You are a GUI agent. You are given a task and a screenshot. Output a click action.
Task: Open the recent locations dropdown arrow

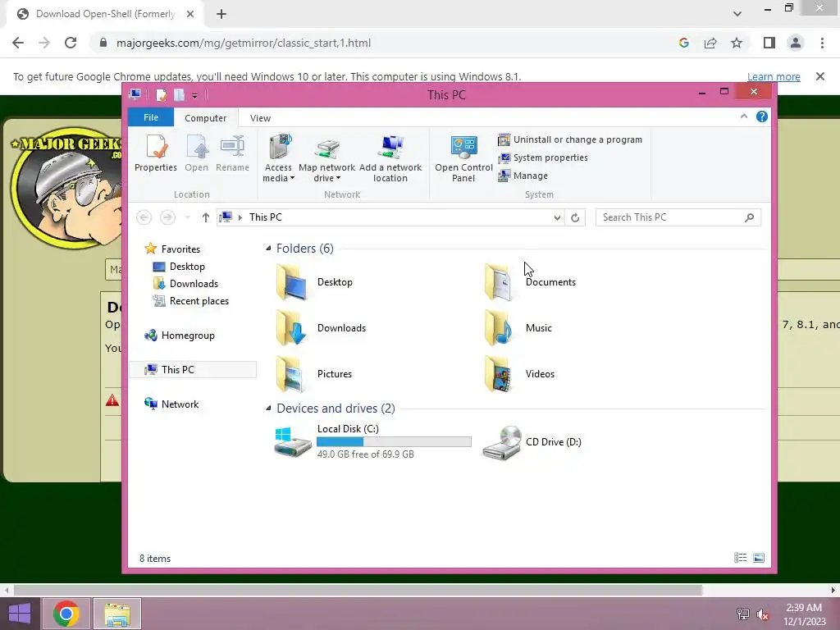pyautogui.click(x=187, y=217)
